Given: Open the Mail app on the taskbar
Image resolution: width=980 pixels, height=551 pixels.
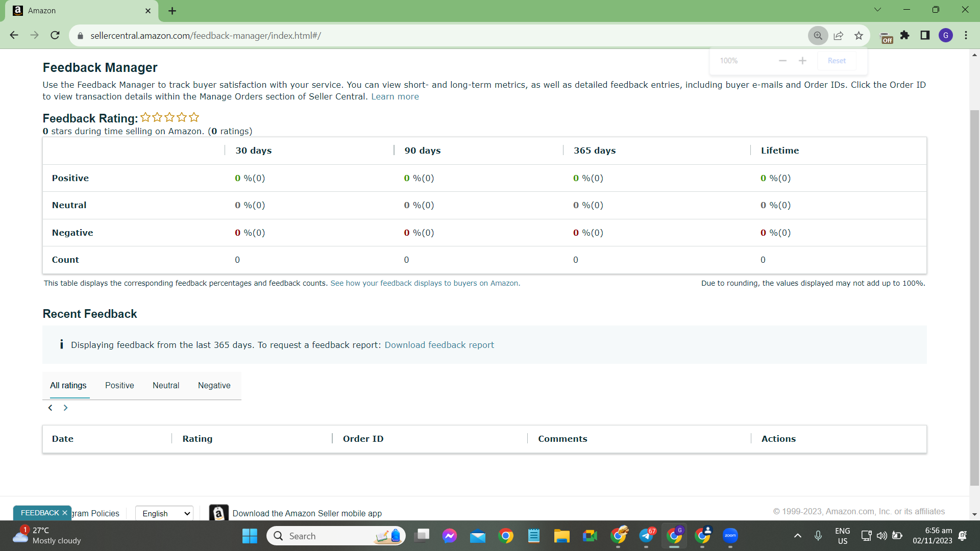Looking at the screenshot, I should [478, 536].
